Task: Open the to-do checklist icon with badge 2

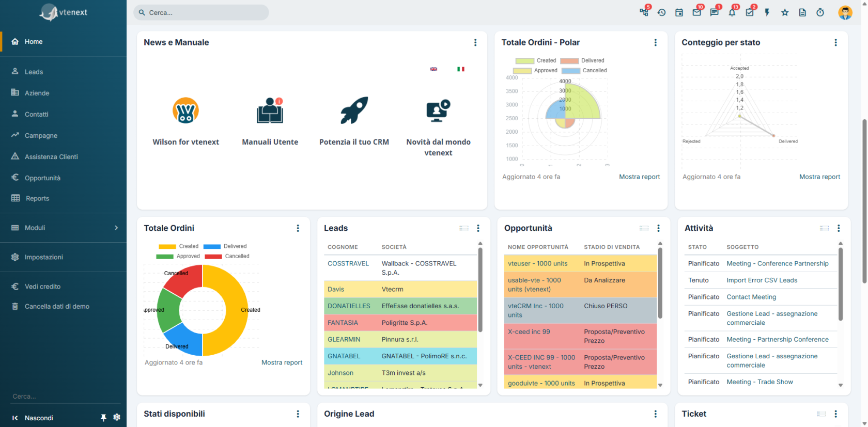Action: point(750,12)
